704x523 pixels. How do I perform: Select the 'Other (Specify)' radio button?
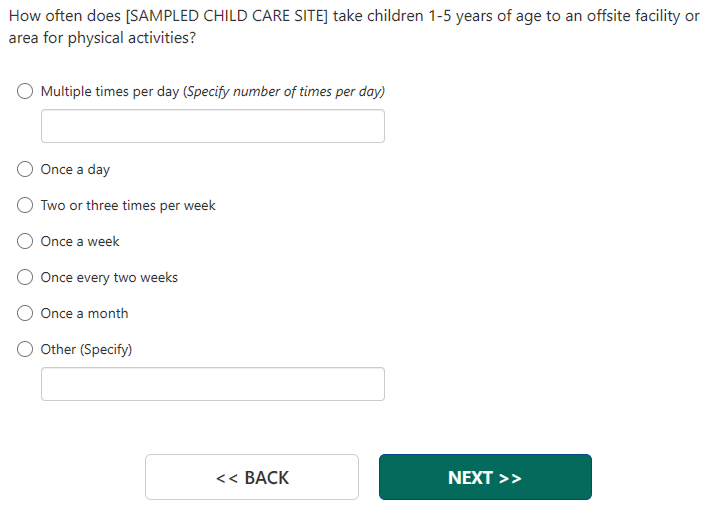pos(25,349)
